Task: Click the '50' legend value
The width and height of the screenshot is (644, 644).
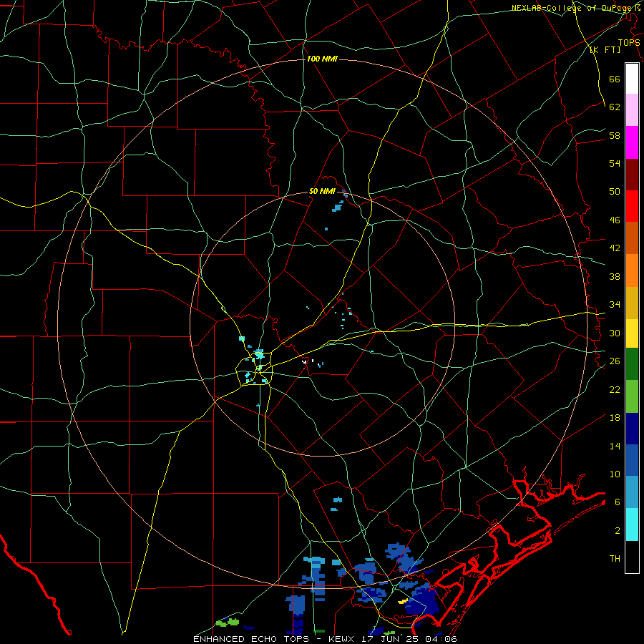Action: [615, 192]
